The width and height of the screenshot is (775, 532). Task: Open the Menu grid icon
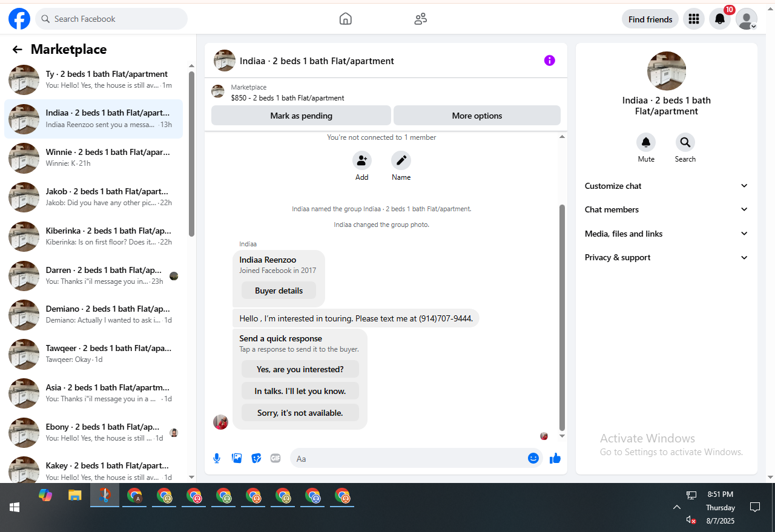[x=694, y=19]
